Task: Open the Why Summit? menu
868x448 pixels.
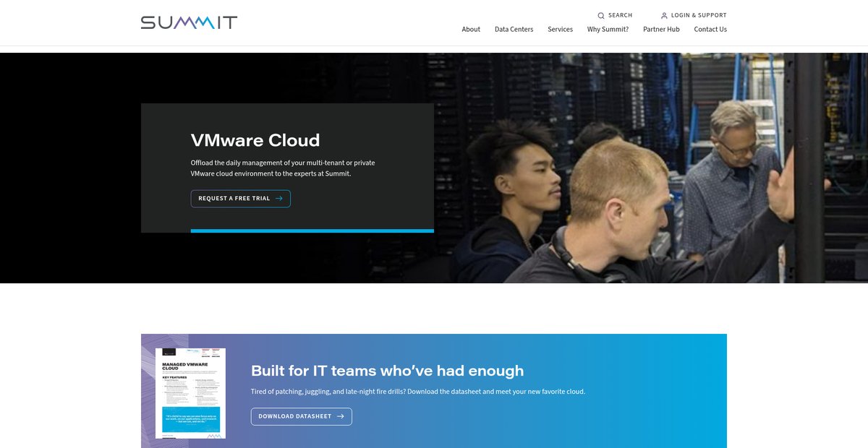Action: pyautogui.click(x=608, y=30)
